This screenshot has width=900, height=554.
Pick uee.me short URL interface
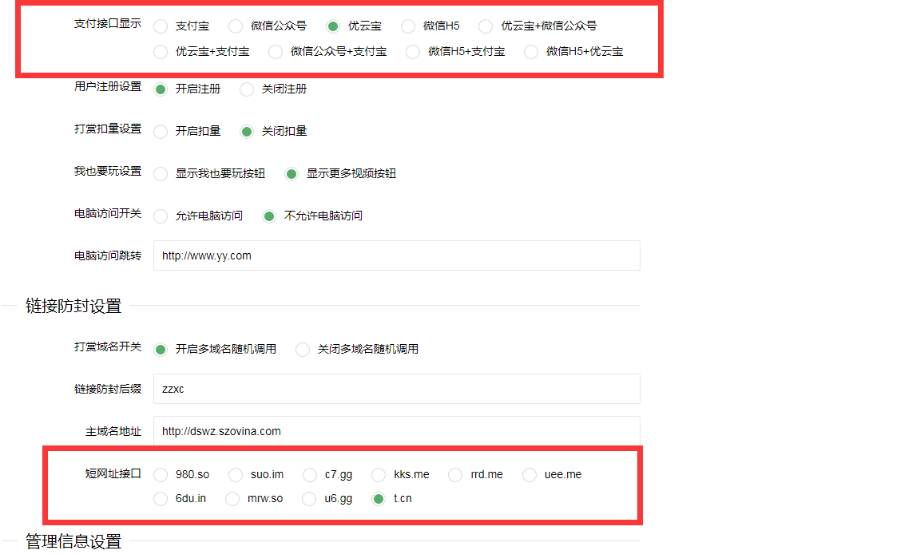point(529,475)
